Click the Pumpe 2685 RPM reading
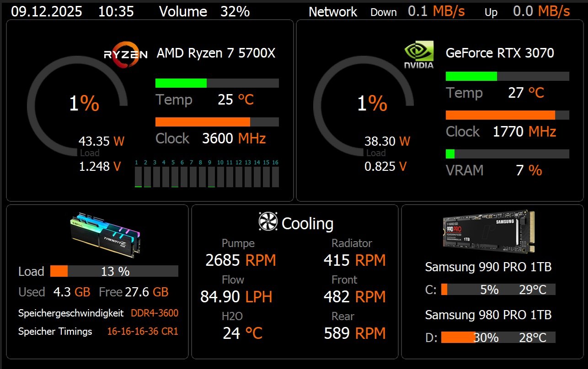 [241, 260]
